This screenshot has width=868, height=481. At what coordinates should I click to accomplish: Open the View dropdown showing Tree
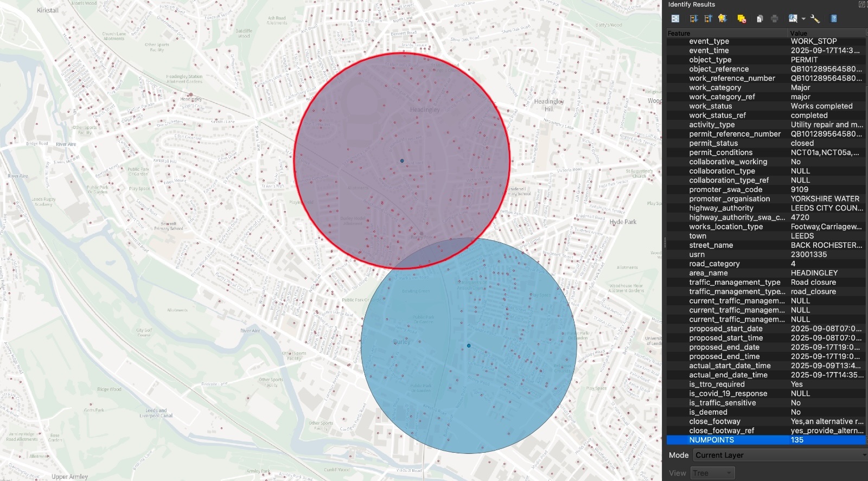pyautogui.click(x=712, y=473)
